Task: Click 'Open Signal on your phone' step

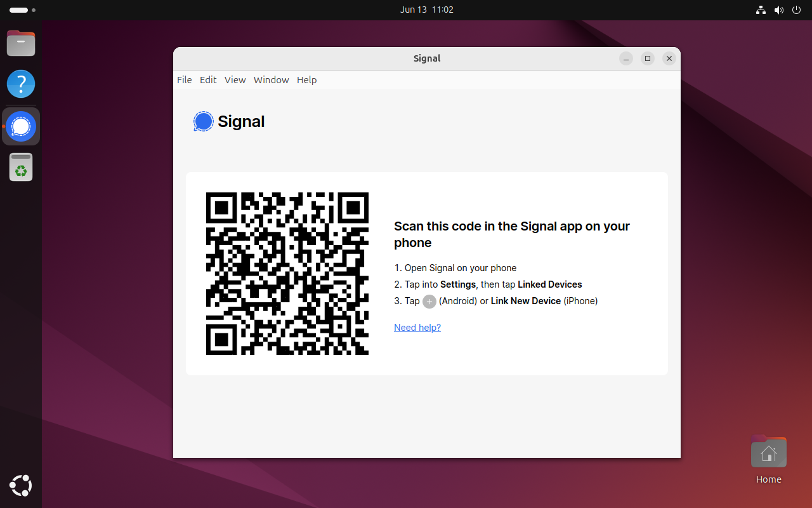Action: pos(455,268)
